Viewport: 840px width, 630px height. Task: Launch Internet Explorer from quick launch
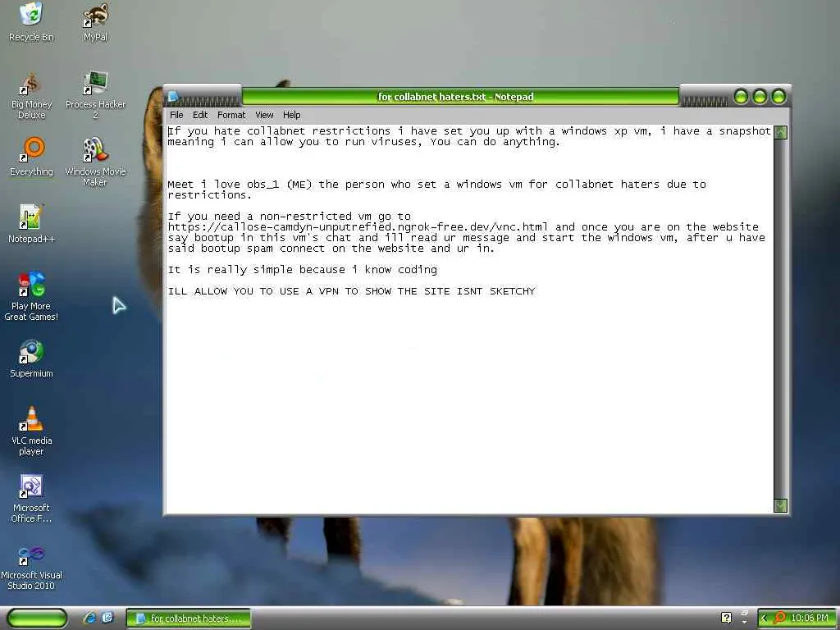89,618
